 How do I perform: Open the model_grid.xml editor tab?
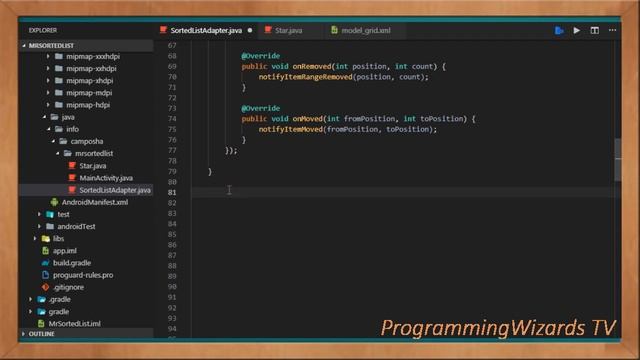pos(365,30)
